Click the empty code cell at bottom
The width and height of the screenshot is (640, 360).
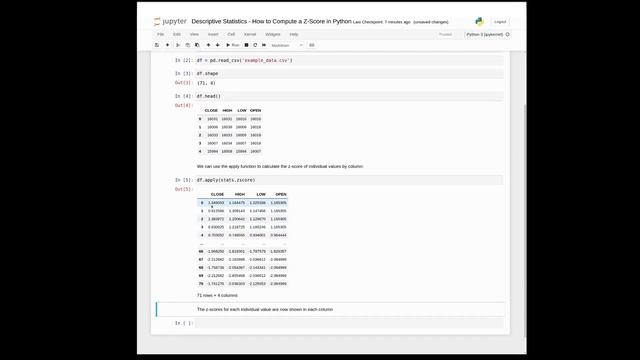point(349,323)
